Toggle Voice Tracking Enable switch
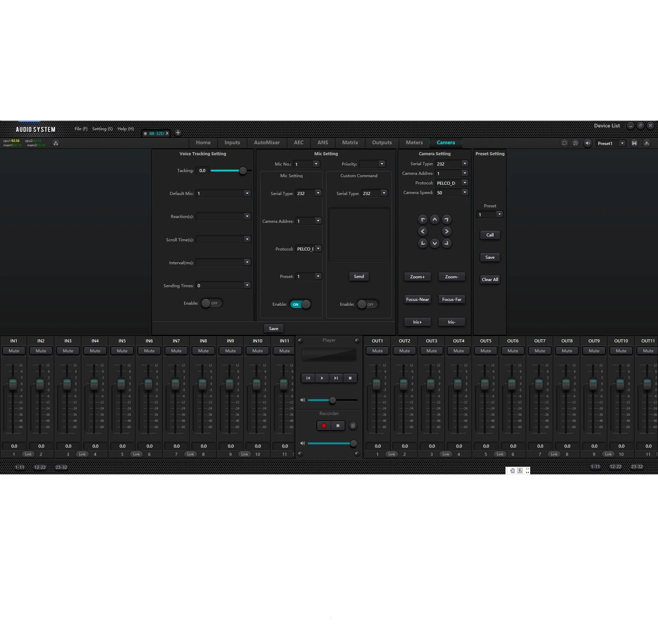The image size is (658, 644). [211, 303]
